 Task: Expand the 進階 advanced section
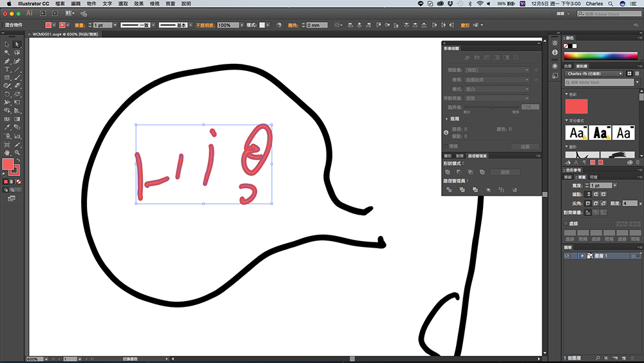[447, 119]
